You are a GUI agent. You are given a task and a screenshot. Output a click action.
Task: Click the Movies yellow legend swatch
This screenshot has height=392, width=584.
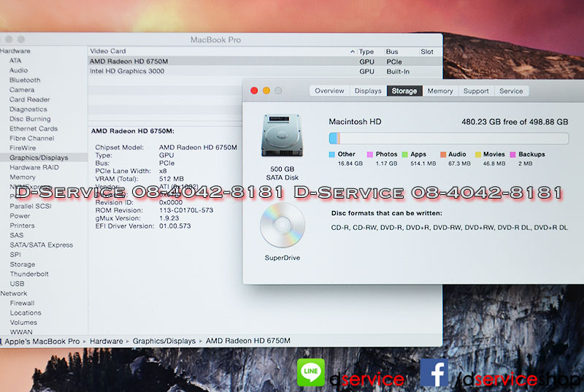[x=478, y=155]
